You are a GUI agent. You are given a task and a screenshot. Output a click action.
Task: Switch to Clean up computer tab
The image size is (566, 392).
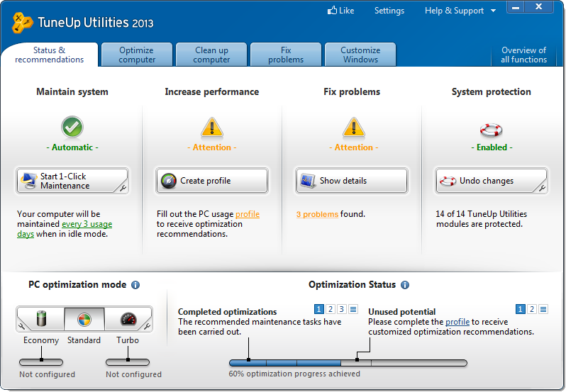pyautogui.click(x=211, y=55)
